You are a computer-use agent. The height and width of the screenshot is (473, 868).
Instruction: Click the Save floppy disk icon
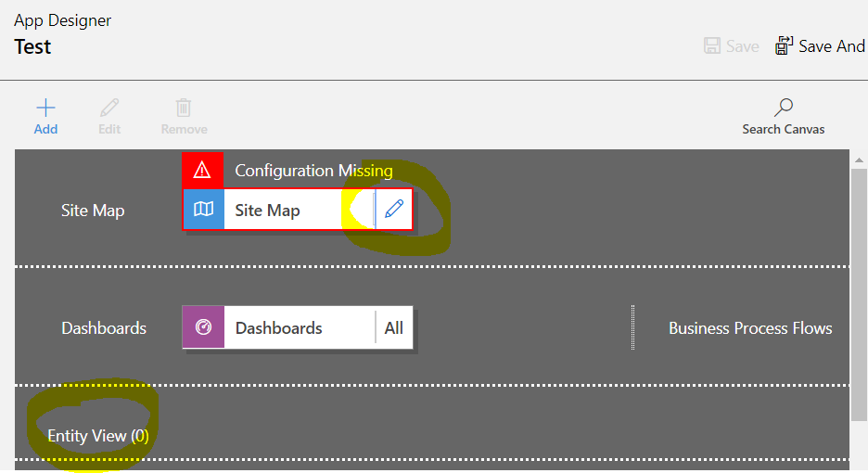(712, 46)
